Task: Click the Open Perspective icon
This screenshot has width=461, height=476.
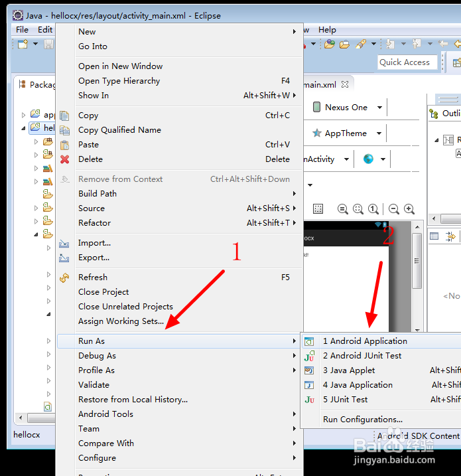Action: click(456, 63)
